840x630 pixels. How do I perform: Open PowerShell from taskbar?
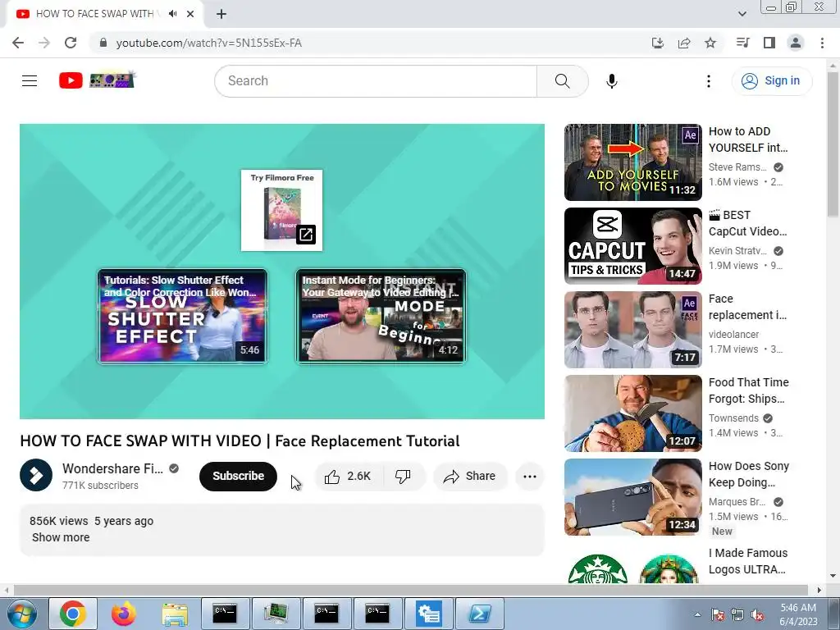click(x=479, y=614)
